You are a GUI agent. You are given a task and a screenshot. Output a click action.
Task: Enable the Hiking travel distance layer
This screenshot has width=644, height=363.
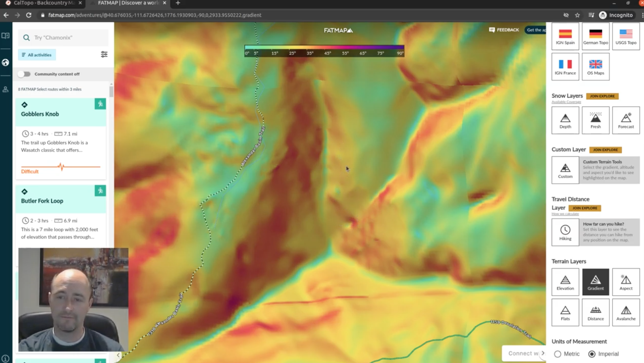565,232
